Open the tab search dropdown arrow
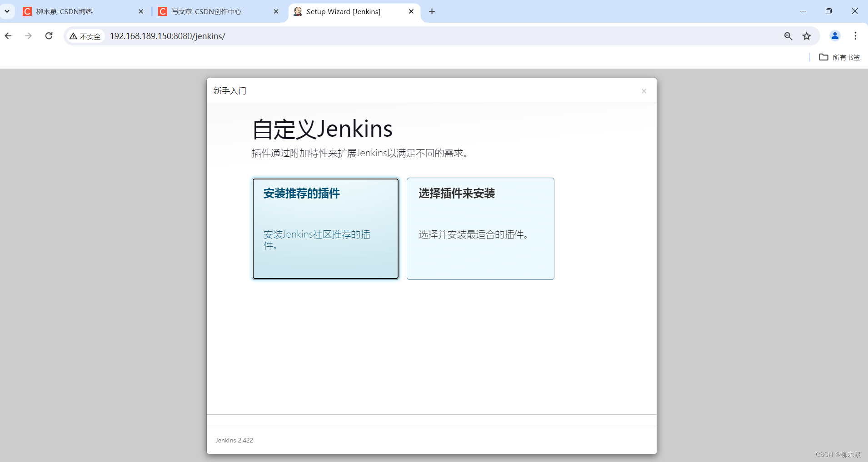 [7, 11]
